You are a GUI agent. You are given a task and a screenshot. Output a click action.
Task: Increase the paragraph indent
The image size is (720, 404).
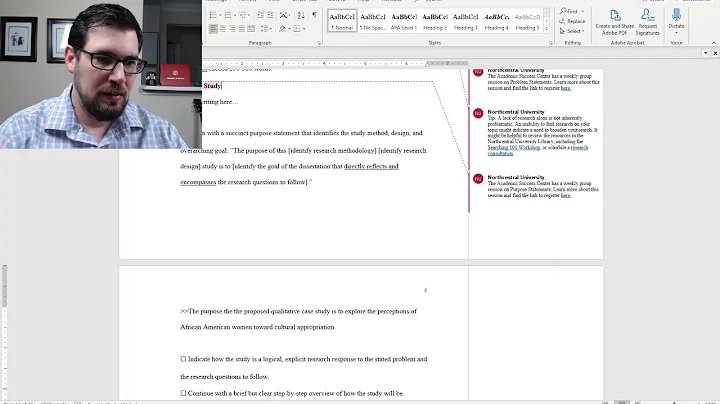click(270, 15)
